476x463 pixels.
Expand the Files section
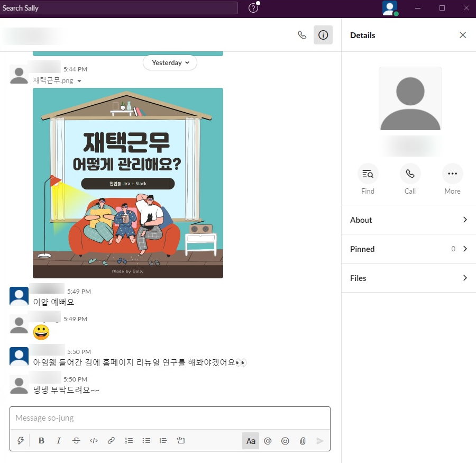point(409,278)
